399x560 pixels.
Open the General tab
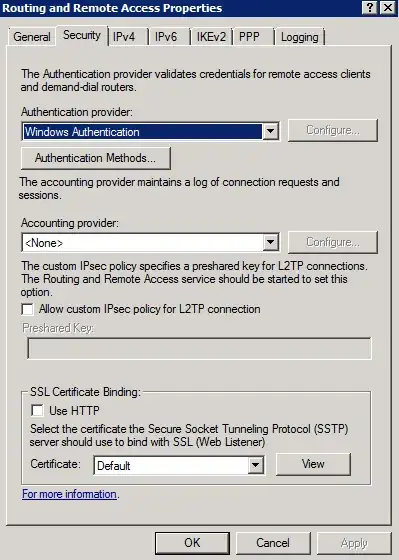pyautogui.click(x=31, y=37)
